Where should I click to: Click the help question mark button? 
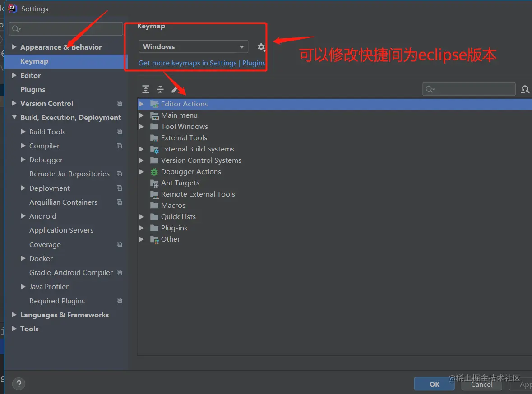(x=19, y=384)
